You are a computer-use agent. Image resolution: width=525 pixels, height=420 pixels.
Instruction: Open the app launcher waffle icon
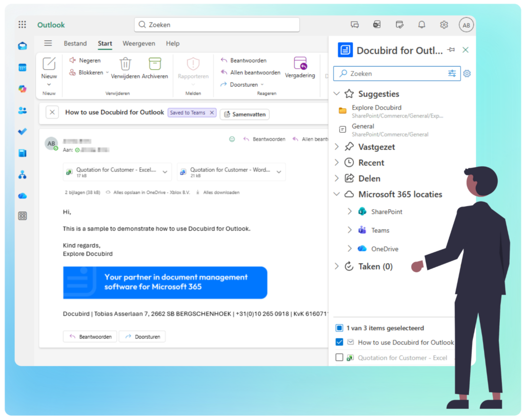(22, 25)
